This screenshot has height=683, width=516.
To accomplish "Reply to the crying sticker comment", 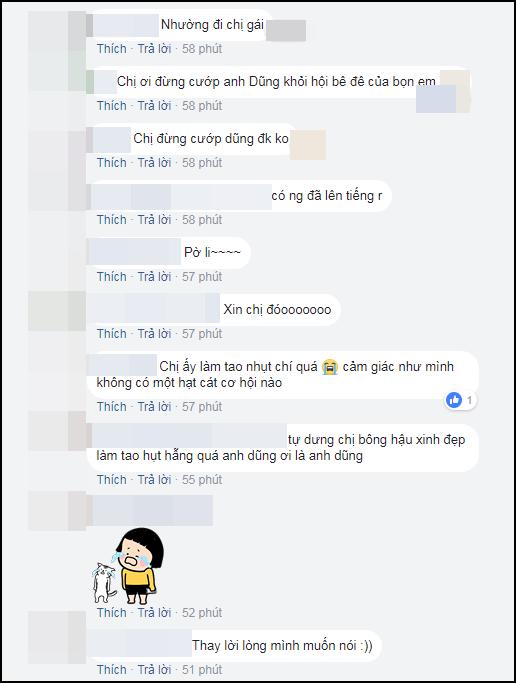I will [155, 613].
